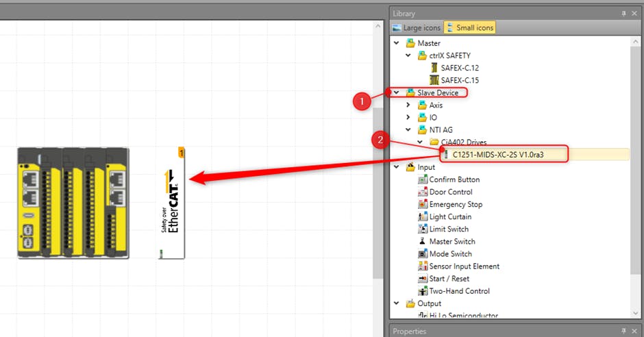Click the Sensor Input Element icon

[x=423, y=266]
